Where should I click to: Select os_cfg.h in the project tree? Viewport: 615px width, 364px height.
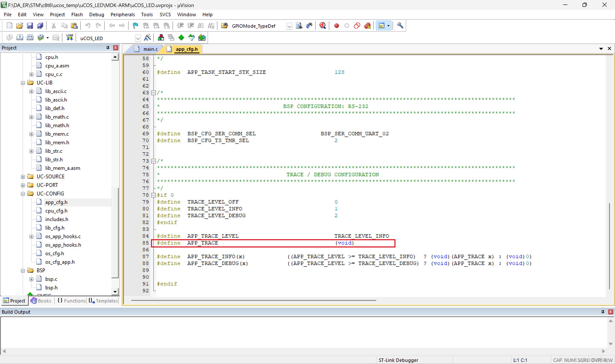click(54, 253)
